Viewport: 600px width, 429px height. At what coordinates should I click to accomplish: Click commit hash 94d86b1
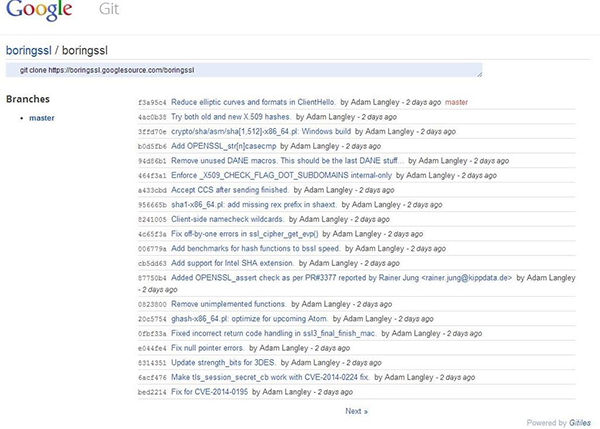click(152, 161)
